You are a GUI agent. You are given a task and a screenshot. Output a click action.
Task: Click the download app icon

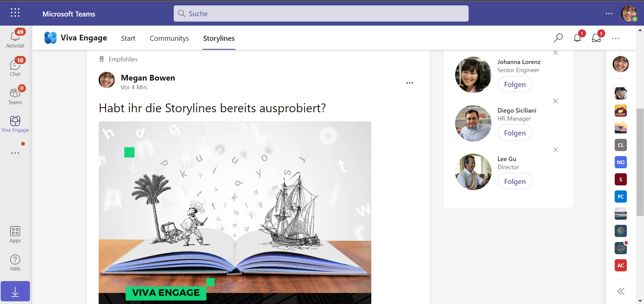point(15,291)
